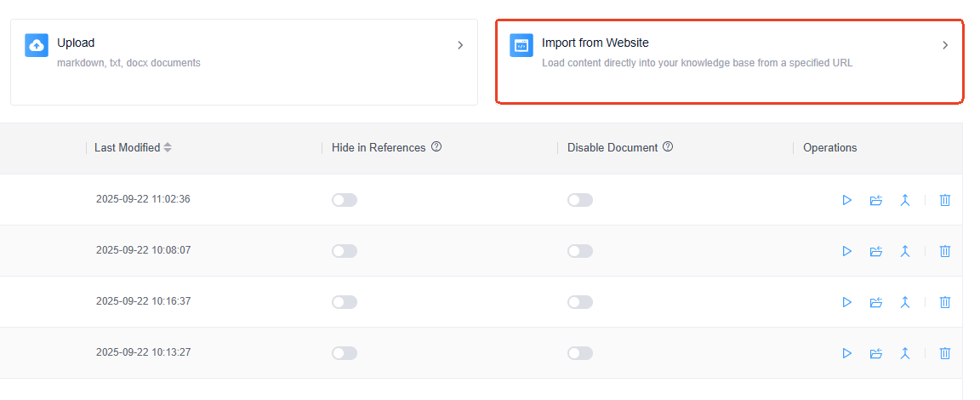980x400 pixels.
Task: Expand the Upload card chevron arrow
Action: [460, 45]
